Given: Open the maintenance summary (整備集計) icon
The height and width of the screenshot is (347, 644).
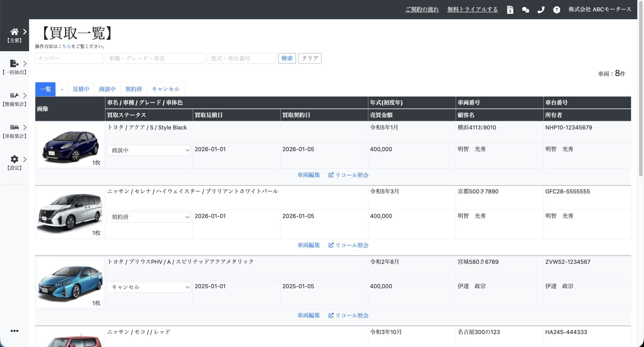Looking at the screenshot, I should pos(14,96).
